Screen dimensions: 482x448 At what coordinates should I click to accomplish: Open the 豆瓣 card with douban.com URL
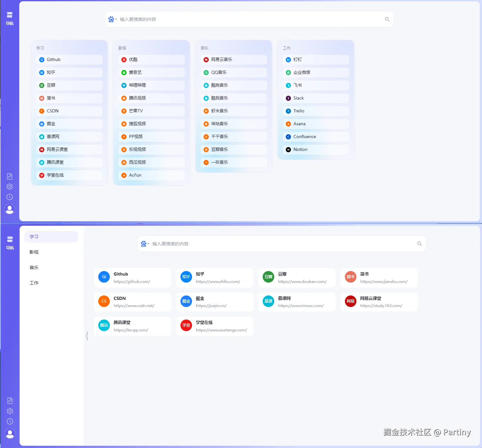(x=297, y=277)
